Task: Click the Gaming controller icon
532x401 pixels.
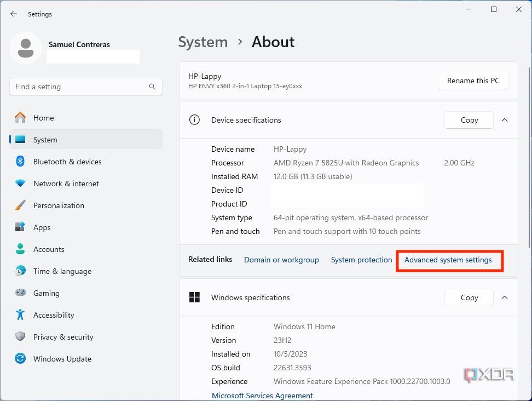Action: [20, 293]
